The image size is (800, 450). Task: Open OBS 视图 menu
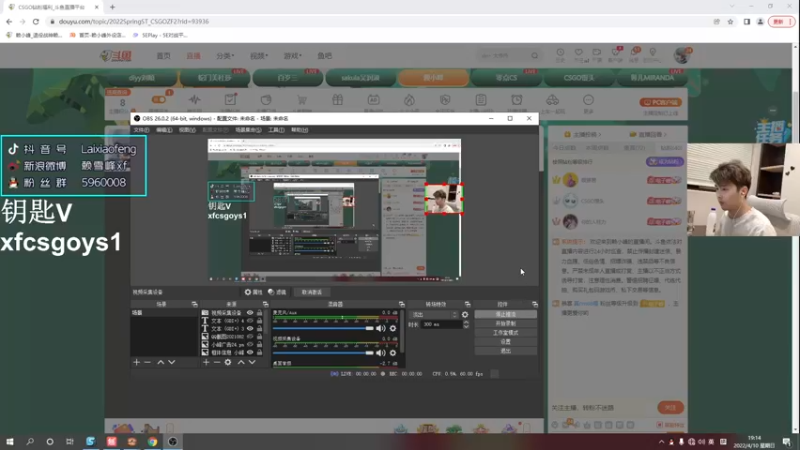187,130
